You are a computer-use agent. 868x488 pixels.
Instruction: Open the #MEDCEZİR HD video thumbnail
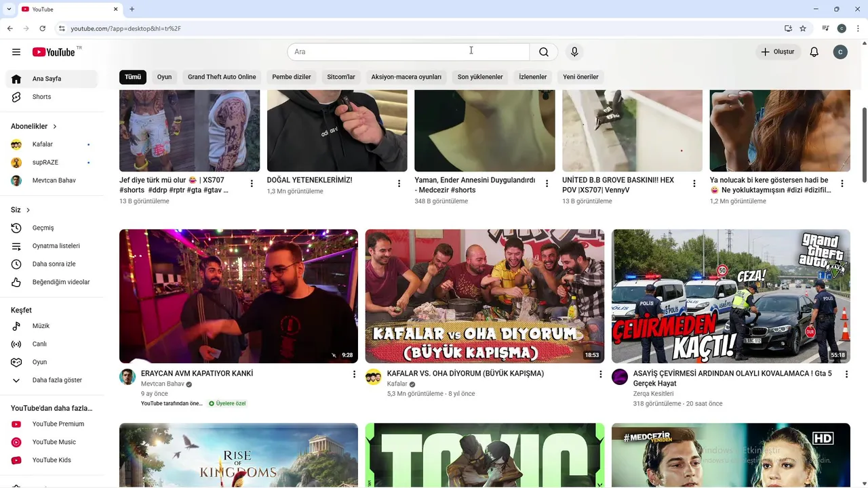(731, 455)
